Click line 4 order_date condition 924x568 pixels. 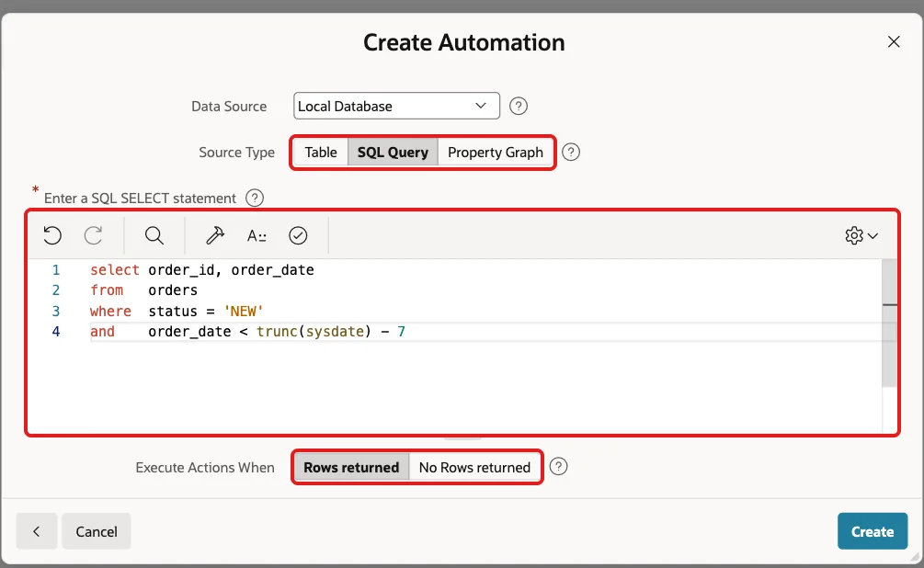[247, 332]
